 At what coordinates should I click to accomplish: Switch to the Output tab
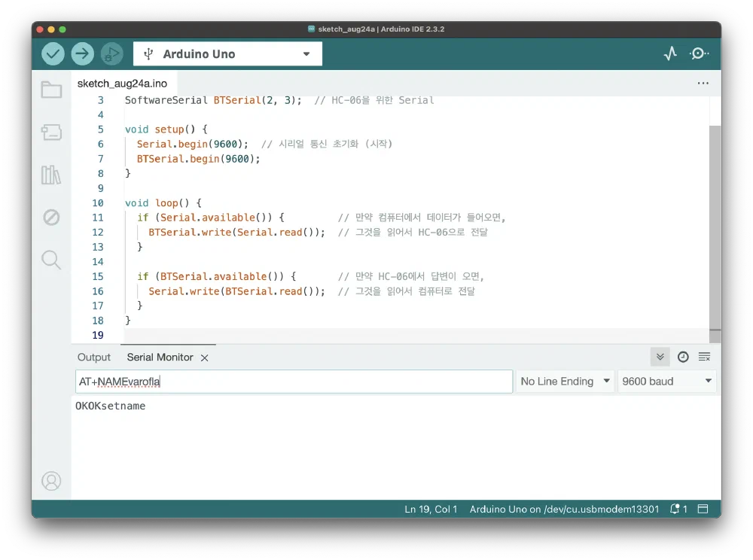coord(94,358)
